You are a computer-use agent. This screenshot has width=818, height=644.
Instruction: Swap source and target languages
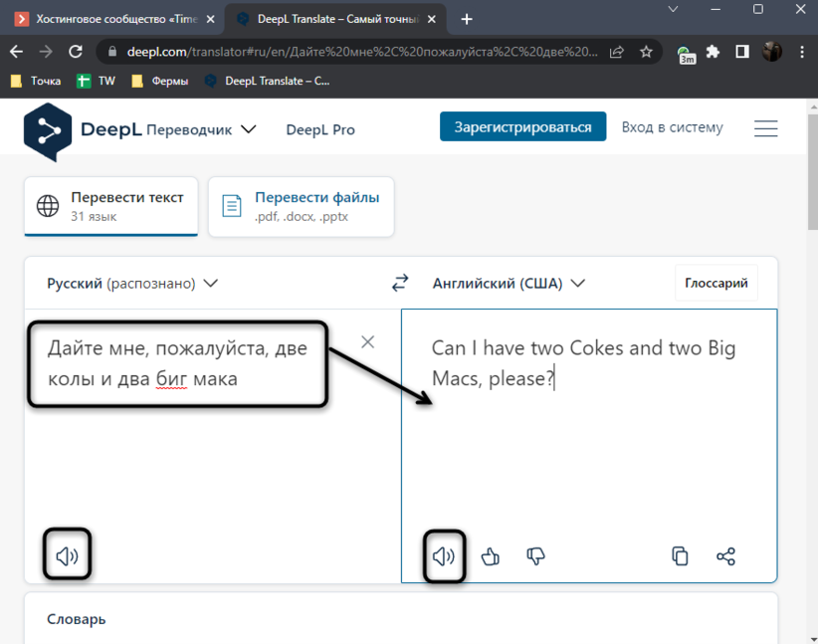pyautogui.click(x=400, y=283)
